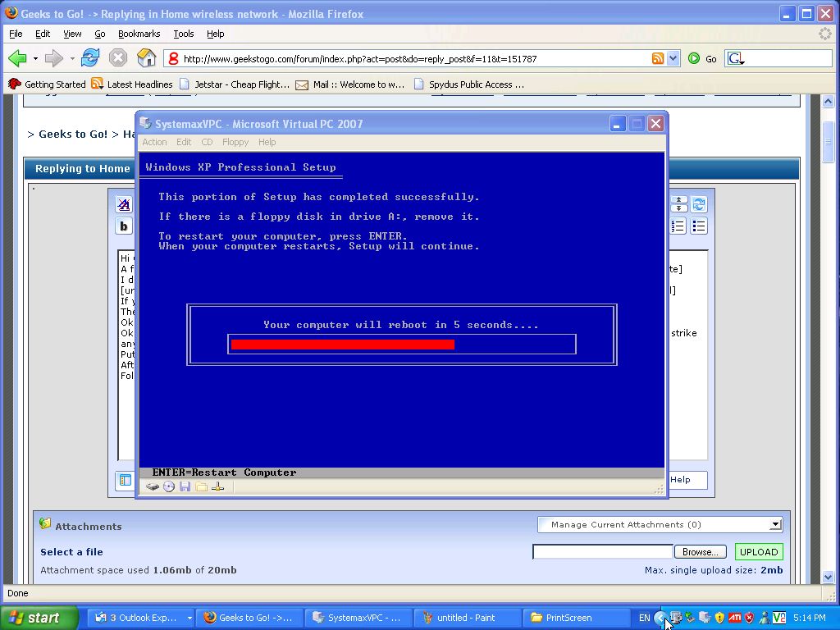Open Virtual PC Action menu
This screenshot has height=630, width=840.
click(154, 142)
